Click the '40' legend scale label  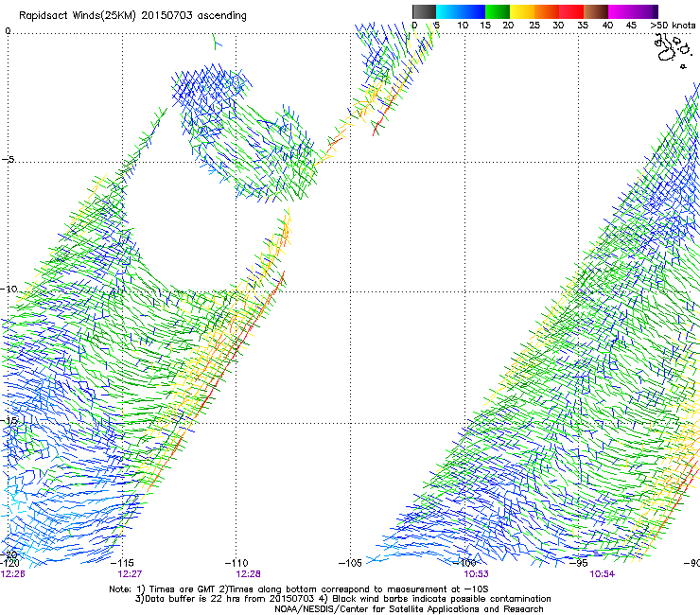point(607,25)
